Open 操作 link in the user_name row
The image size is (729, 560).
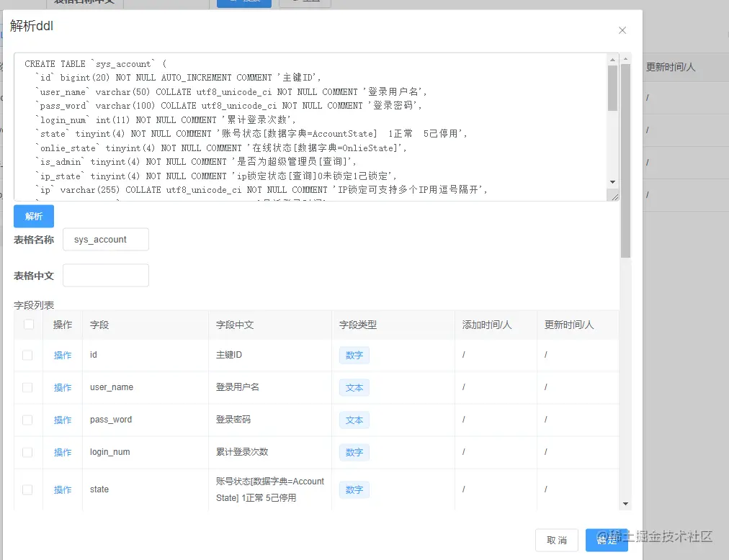pos(62,387)
